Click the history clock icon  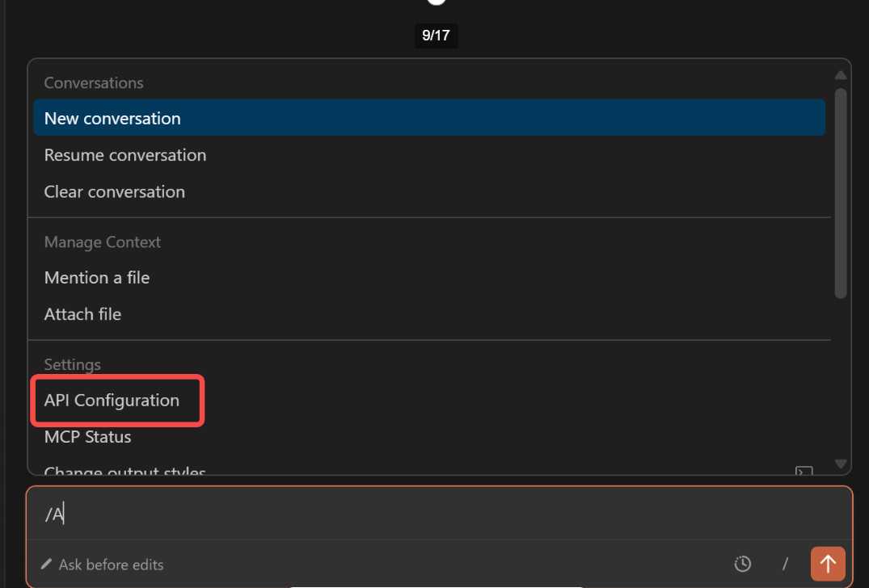(x=742, y=564)
